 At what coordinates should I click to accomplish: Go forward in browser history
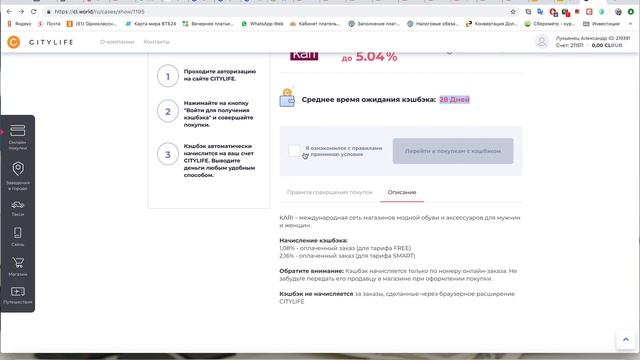coord(21,11)
